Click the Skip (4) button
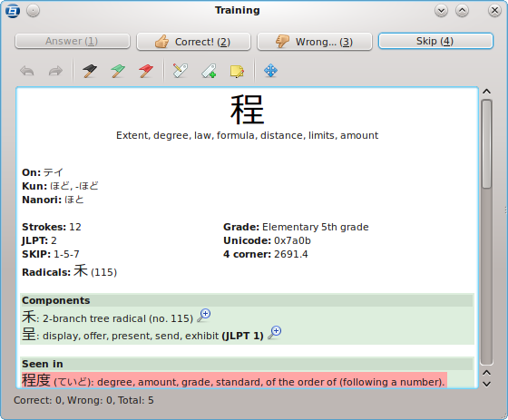 point(435,41)
